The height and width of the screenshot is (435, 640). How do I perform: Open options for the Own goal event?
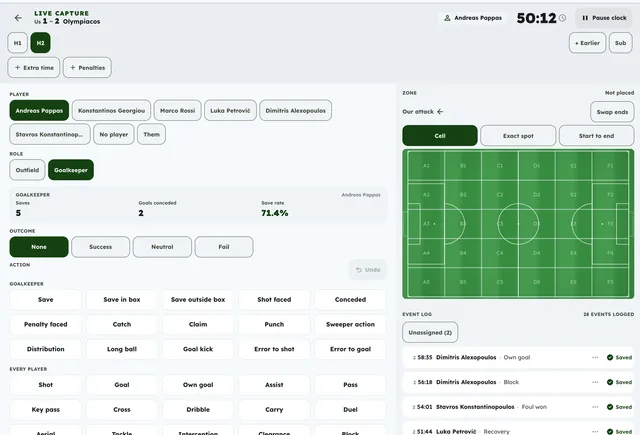pyautogui.click(x=595, y=357)
